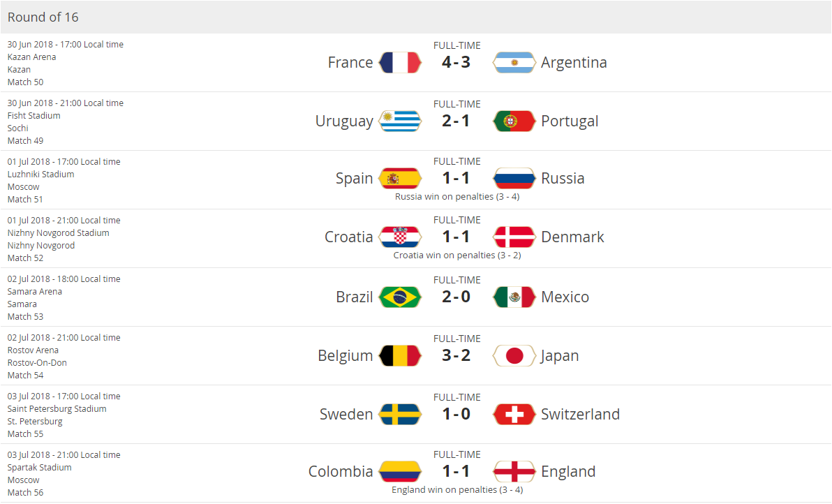Click the Switzerland flag icon
This screenshot has width=832, height=504.
click(x=514, y=415)
